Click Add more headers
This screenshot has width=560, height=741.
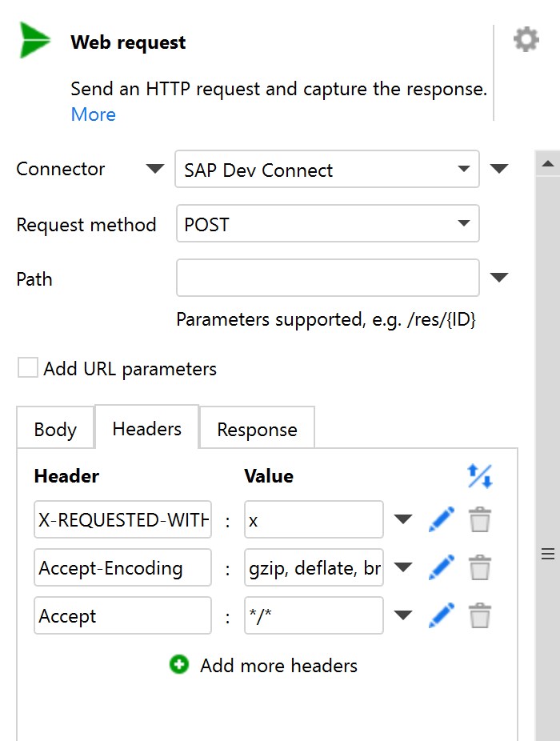pyautogui.click(x=279, y=666)
